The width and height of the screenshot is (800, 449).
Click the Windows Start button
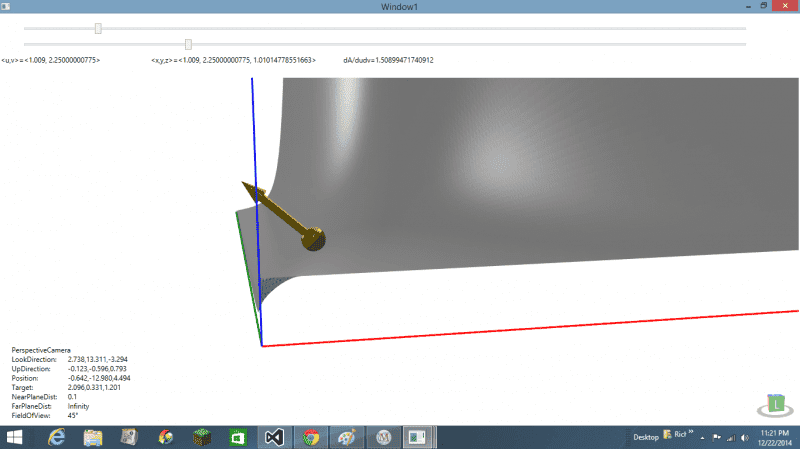[x=14, y=438]
